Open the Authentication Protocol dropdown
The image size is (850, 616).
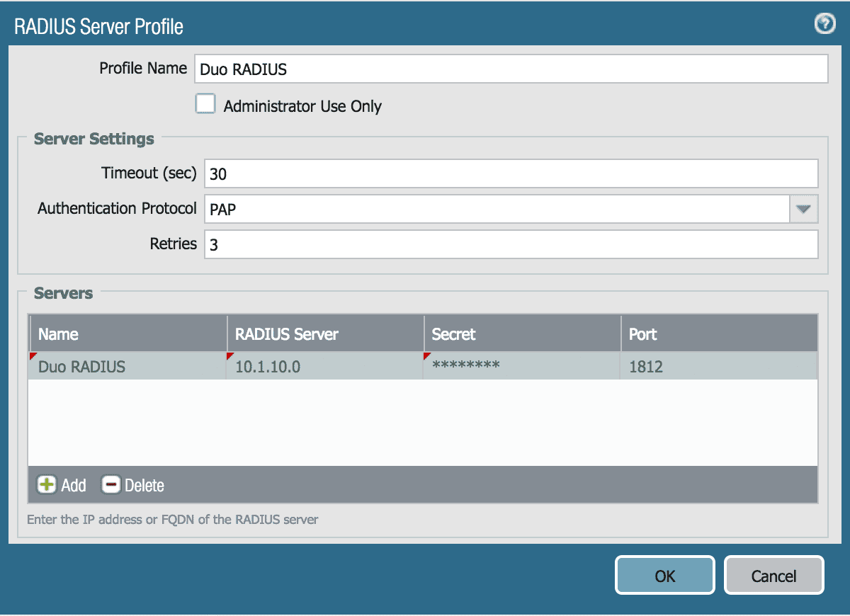tap(804, 208)
